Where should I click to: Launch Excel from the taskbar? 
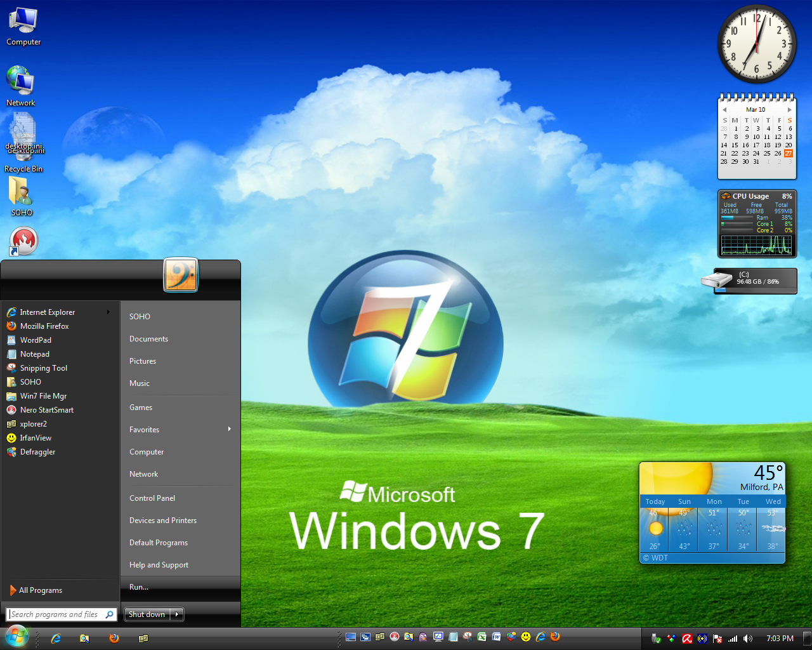click(481, 637)
